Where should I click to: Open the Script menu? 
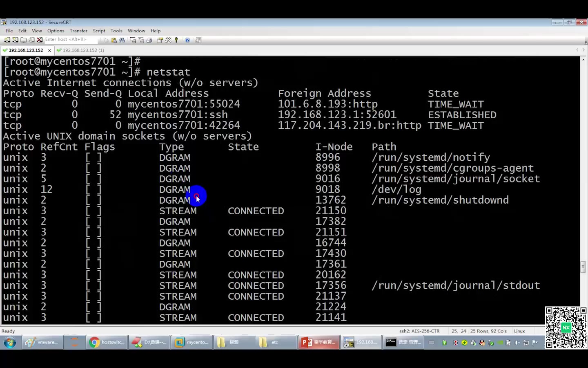pyautogui.click(x=99, y=31)
